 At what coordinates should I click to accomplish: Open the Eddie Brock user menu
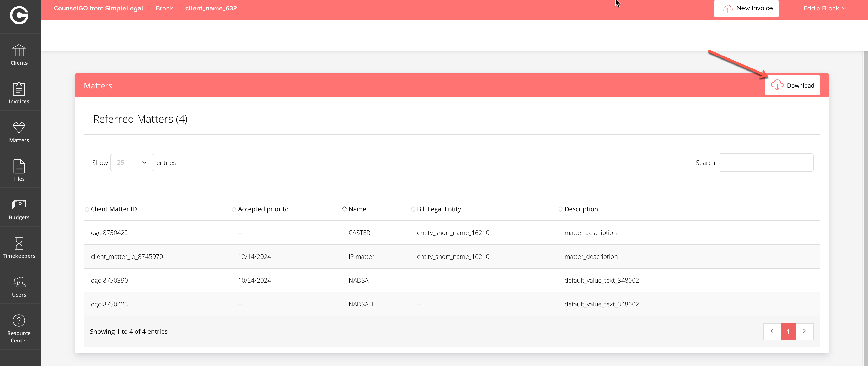(824, 8)
